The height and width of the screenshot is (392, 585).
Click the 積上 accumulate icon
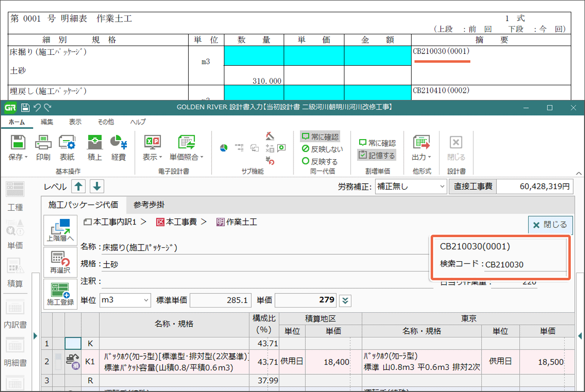pyautogui.click(x=95, y=143)
